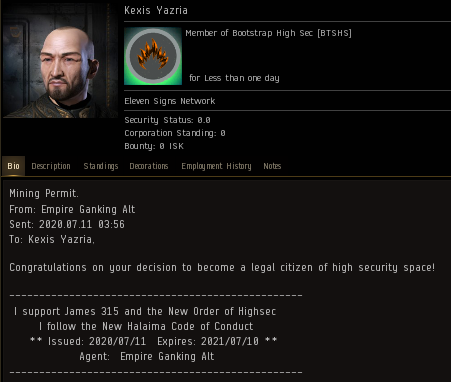Open the Notes tab

tap(272, 166)
